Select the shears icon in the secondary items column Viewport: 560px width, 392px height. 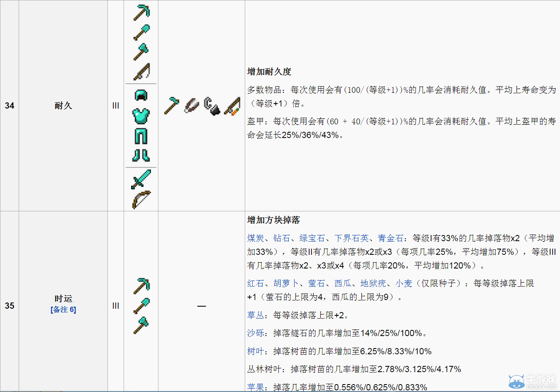coord(191,106)
